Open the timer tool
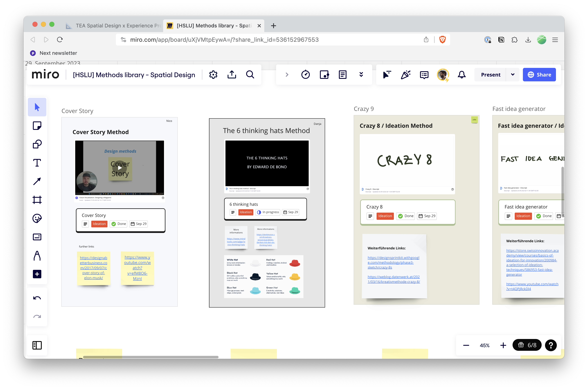Image resolution: width=588 pixels, height=390 pixels. (305, 75)
